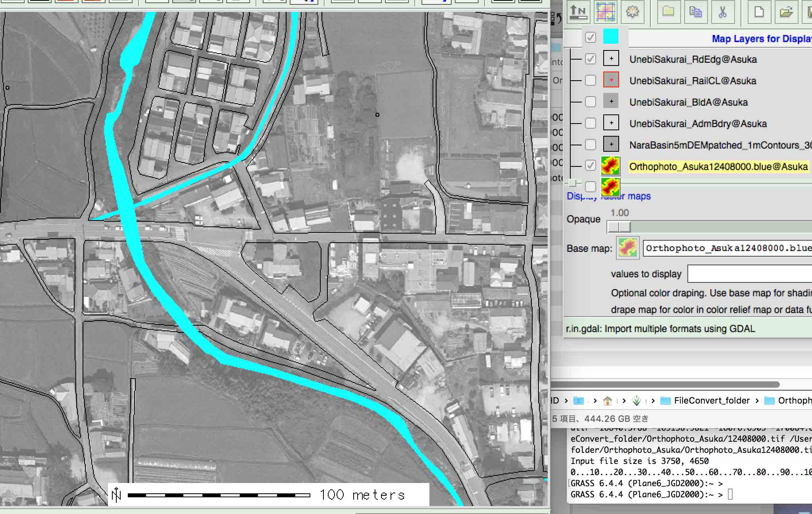The width and height of the screenshot is (812, 514).
Task: Click the raster icon of Orthophoto_Asuka12408000.blue layer
Action: [611, 166]
